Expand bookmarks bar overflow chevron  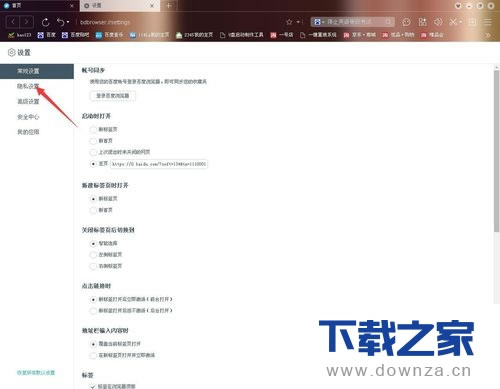pyautogui.click(x=488, y=35)
